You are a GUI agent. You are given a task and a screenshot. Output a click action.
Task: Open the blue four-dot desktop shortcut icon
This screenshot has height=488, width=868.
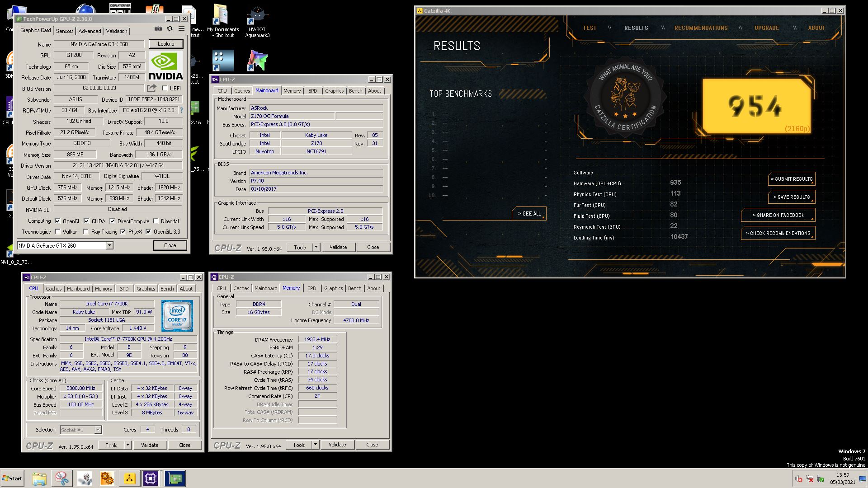pos(223,61)
